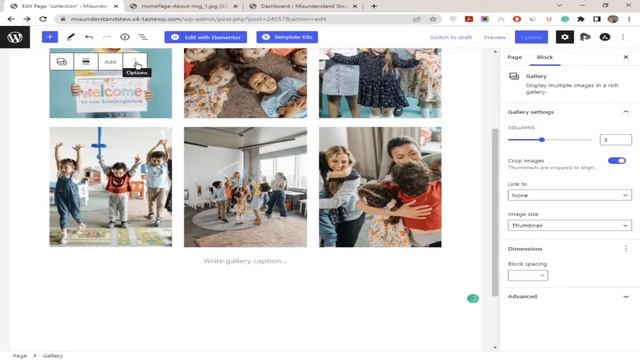Click Add in the gallery toolbar
This screenshot has height=360, width=640.
pos(110,62)
